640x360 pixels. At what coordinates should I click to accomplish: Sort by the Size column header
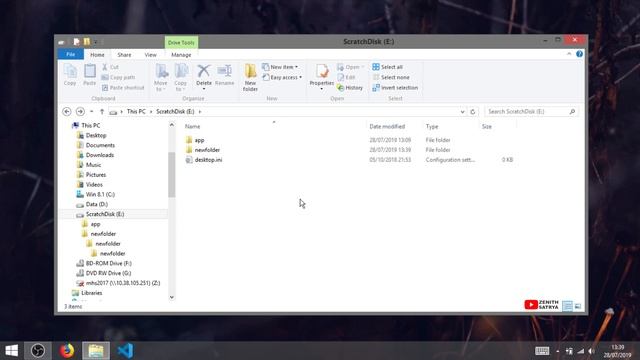click(x=487, y=127)
